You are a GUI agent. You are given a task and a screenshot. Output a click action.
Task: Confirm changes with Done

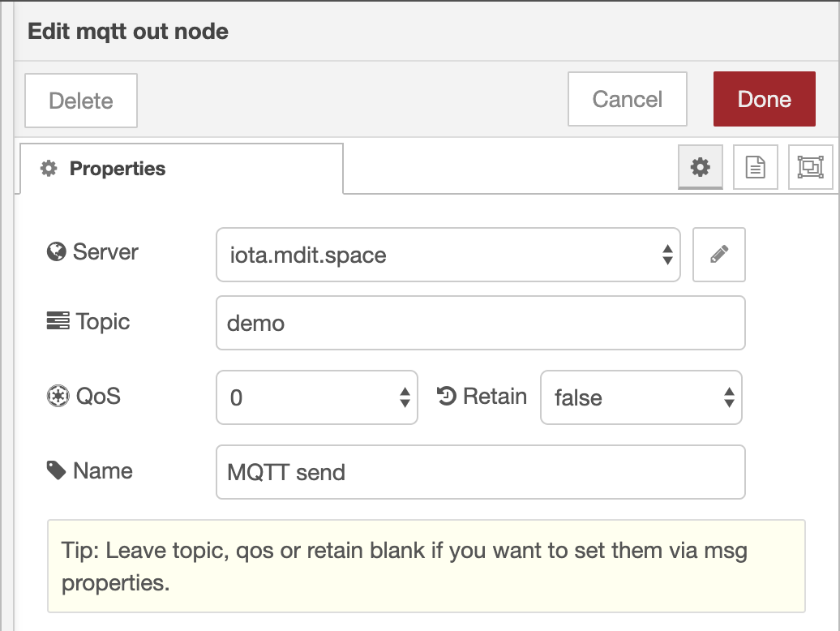tap(765, 99)
